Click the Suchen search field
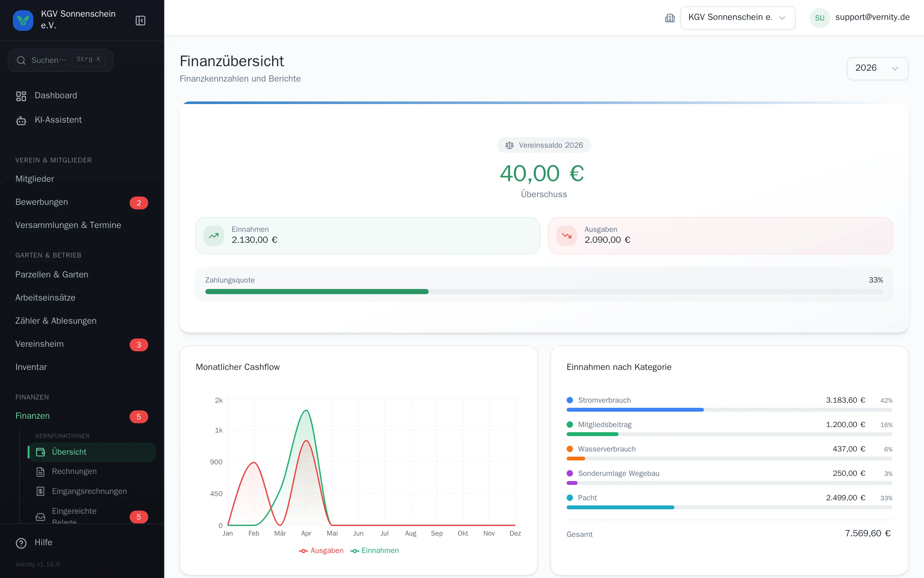Screen dimensions: 924x578 click(x=61, y=60)
